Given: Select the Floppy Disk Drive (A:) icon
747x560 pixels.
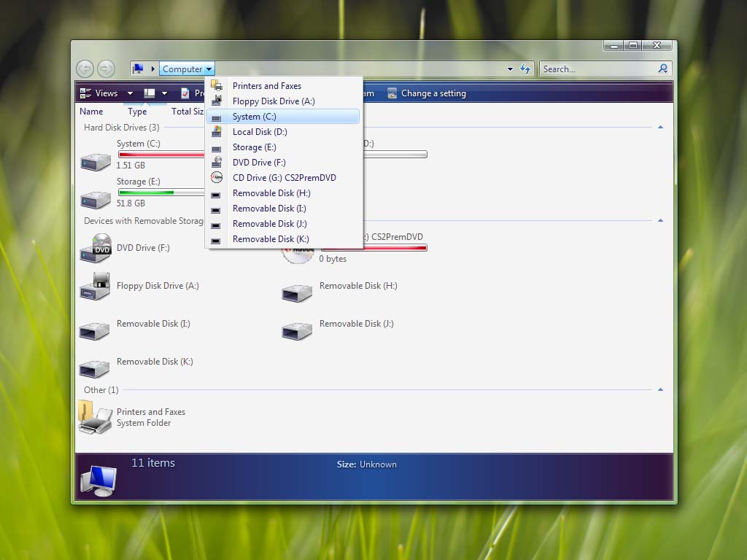Looking at the screenshot, I should (96, 286).
